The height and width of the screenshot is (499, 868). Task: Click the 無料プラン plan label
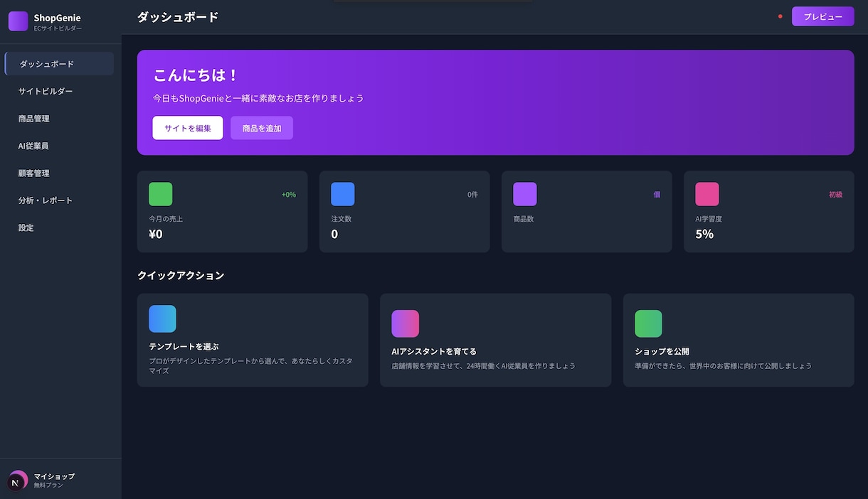point(48,485)
